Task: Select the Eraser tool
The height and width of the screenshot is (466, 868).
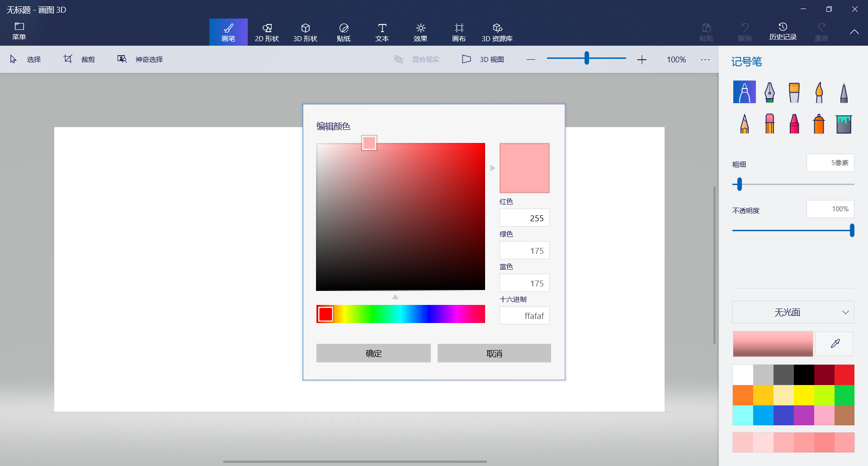Action: (769, 124)
